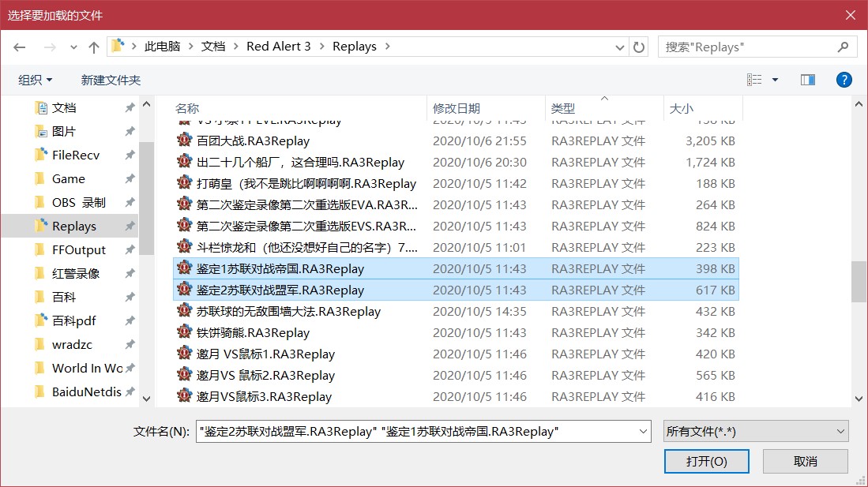The width and height of the screenshot is (868, 487).
Task: Click icon of 铁饼骑熊.RA3Replay file
Action: (184, 332)
